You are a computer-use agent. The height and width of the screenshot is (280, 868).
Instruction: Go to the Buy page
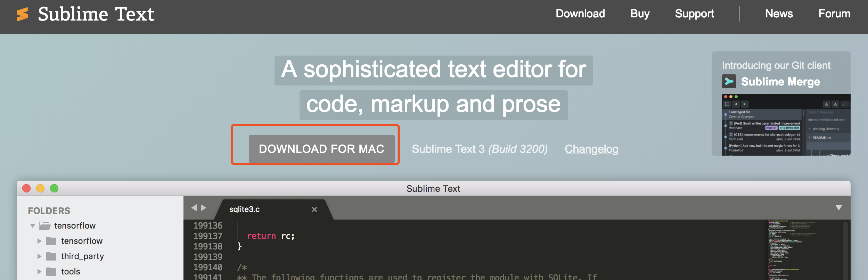click(x=640, y=14)
